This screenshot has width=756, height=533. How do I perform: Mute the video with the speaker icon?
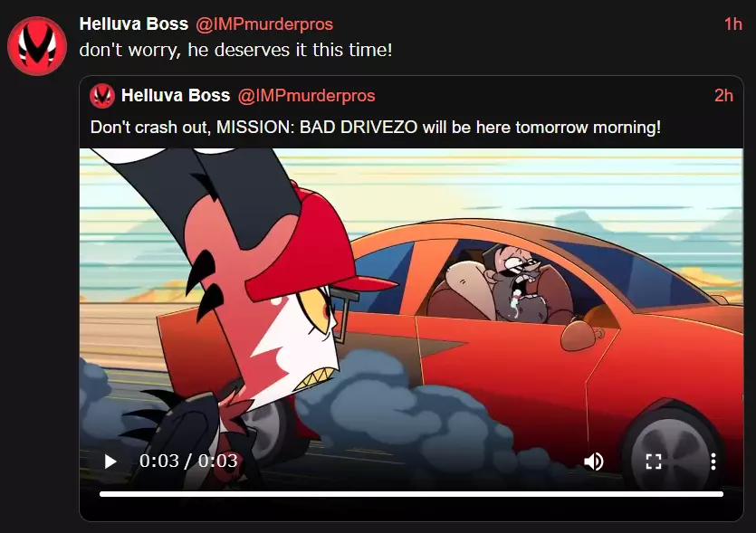coord(594,462)
